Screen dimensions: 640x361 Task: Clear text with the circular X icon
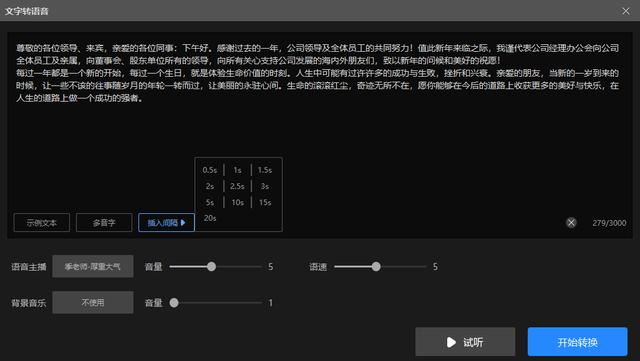pos(571,223)
